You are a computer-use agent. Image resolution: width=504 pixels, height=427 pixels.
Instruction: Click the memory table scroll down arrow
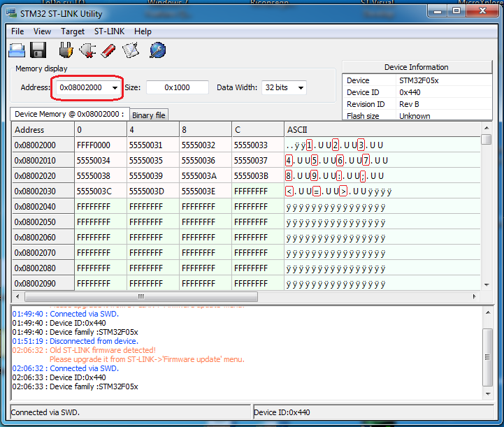tap(487, 284)
